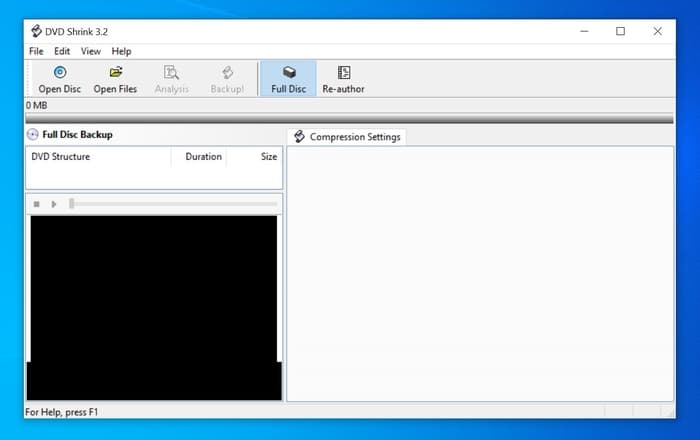Play the video preview
Viewport: 700px width, 440px height.
click(54, 204)
